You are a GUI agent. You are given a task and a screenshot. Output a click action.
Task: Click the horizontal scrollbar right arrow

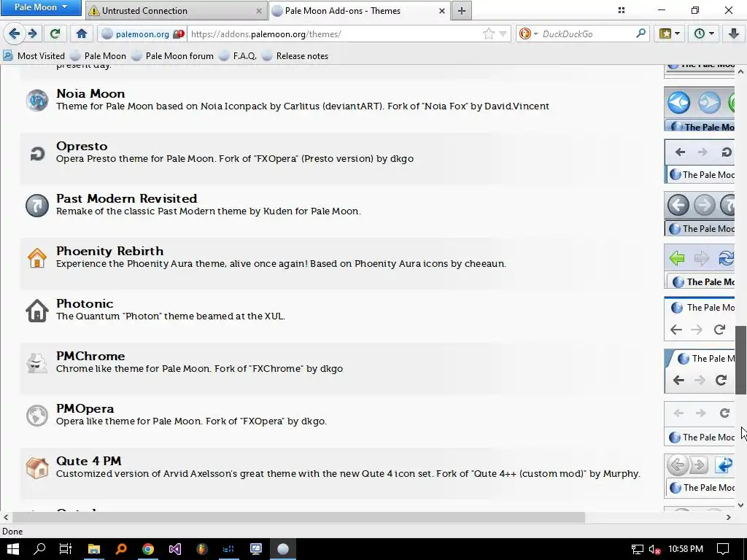[729, 517]
